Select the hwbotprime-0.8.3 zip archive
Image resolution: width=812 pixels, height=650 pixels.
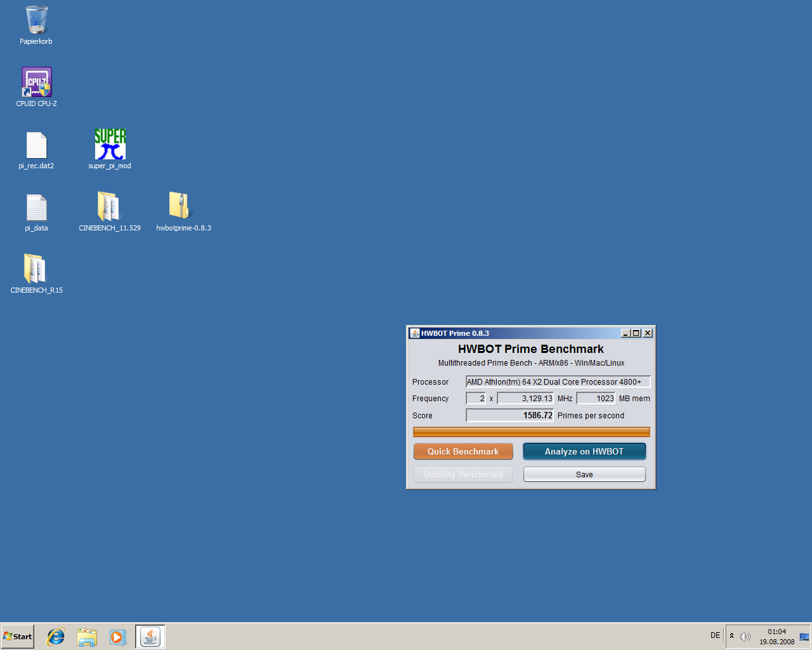[183, 212]
